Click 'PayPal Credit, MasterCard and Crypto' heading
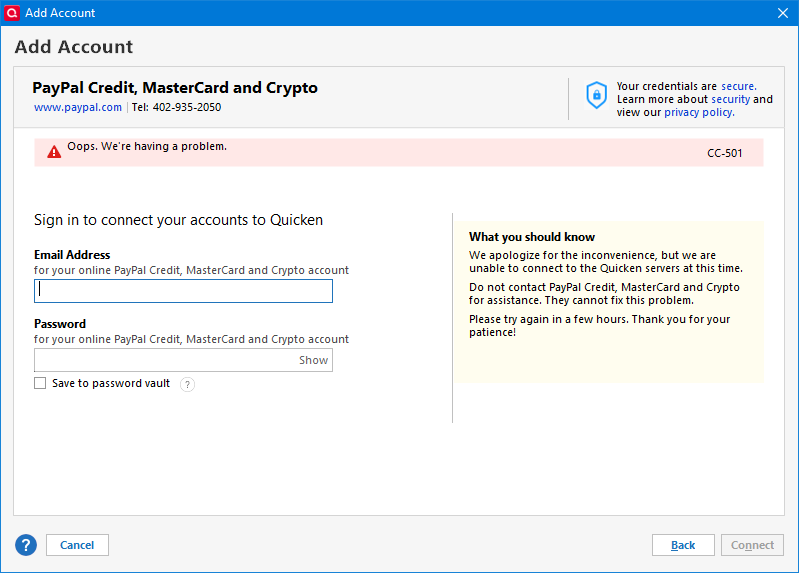 coord(175,88)
